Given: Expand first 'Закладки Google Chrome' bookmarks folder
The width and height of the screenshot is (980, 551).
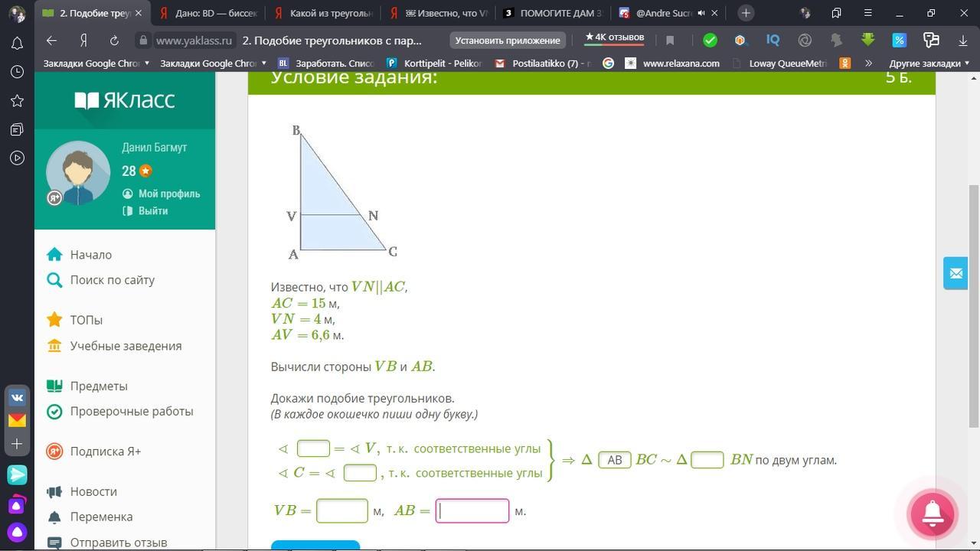Looking at the screenshot, I should coord(96,64).
